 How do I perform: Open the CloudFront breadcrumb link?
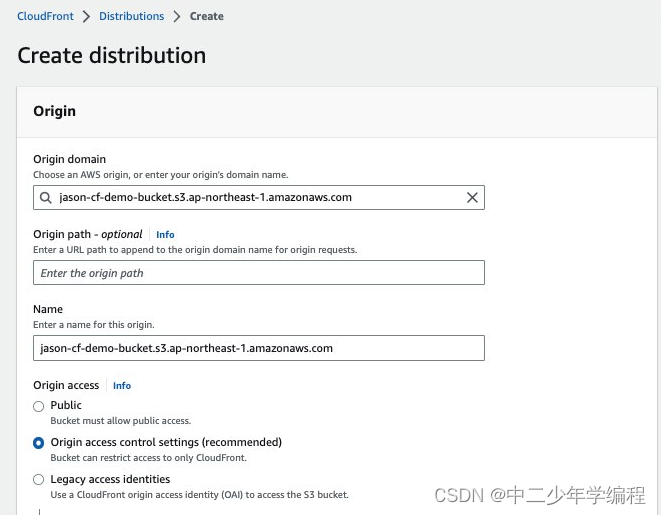coord(45,16)
